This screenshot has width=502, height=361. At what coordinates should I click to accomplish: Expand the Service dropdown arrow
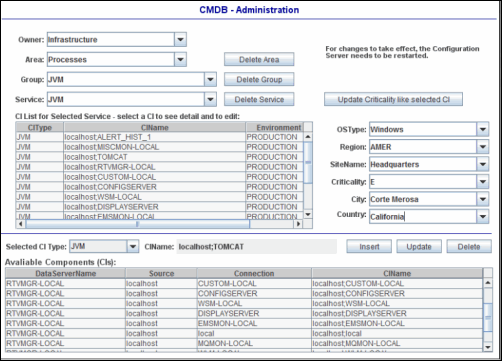coord(210,99)
